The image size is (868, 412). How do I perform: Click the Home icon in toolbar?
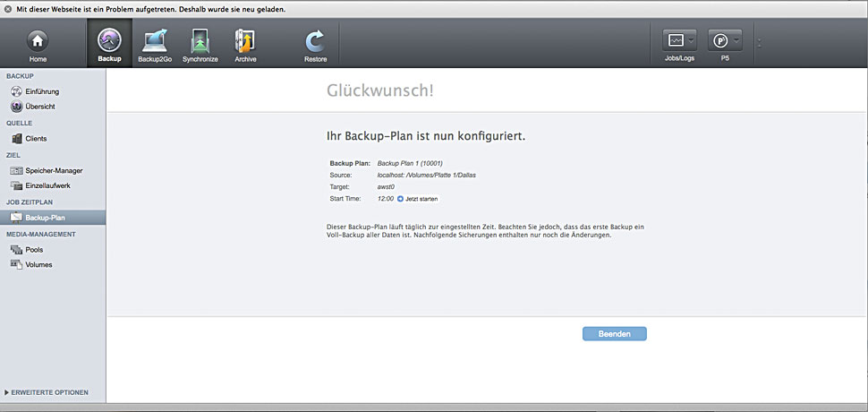tap(37, 42)
